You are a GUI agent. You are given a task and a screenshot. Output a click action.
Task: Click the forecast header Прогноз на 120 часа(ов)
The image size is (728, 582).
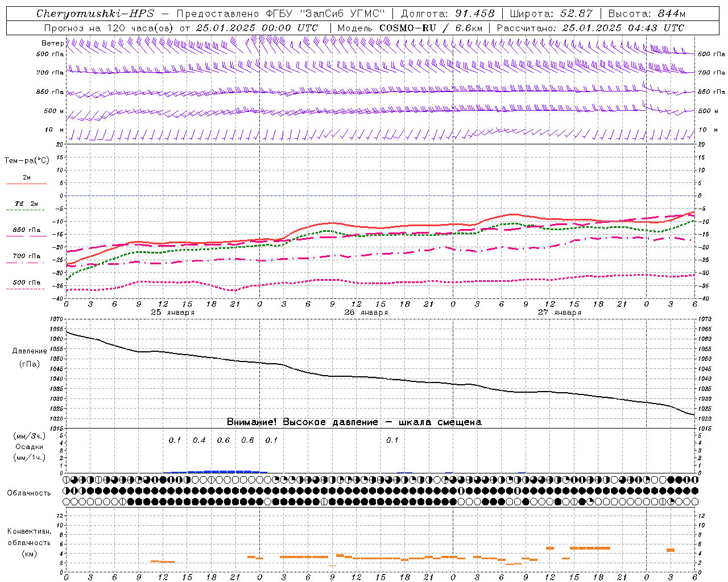click(109, 28)
